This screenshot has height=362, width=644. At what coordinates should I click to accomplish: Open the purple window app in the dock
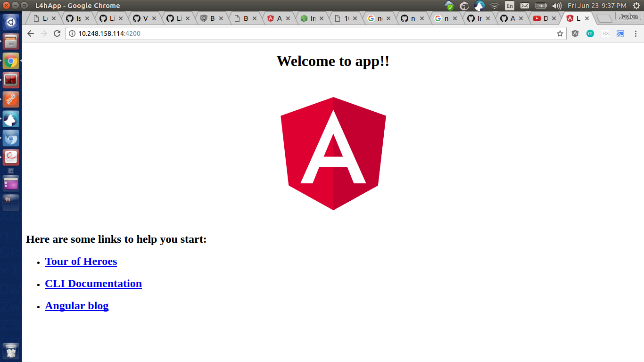click(11, 183)
